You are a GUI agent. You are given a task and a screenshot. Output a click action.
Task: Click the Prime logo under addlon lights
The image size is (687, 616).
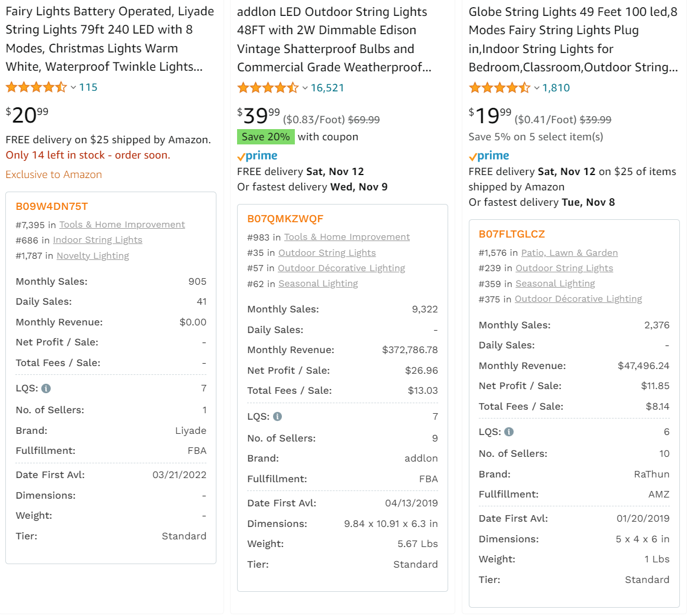(257, 156)
